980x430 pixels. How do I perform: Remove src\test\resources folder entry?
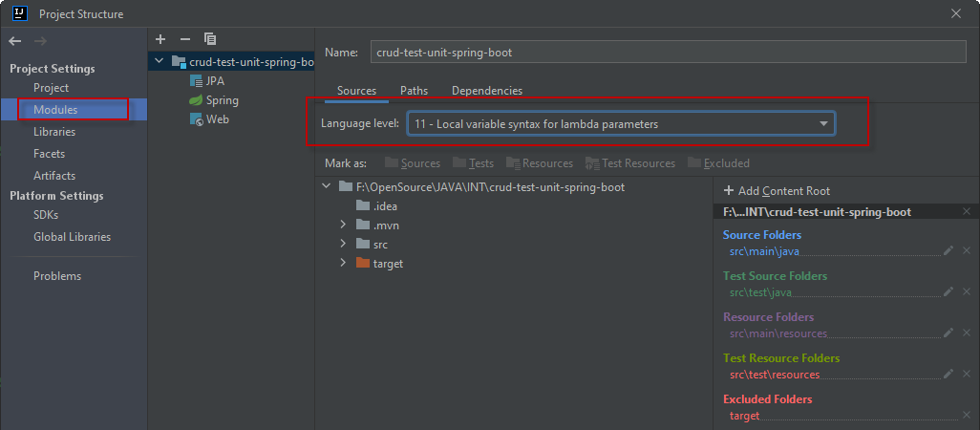tap(967, 374)
